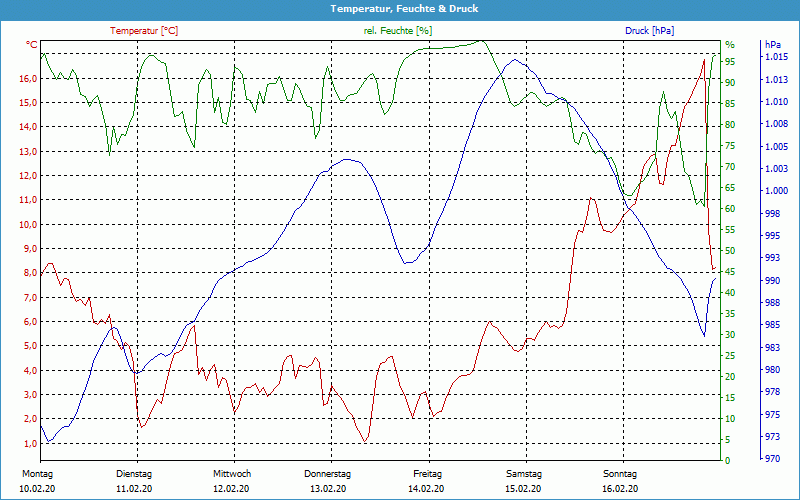Pick the Dienstag 11.02.20 date label
Viewport: 800px width, 500px height.
tap(134, 481)
